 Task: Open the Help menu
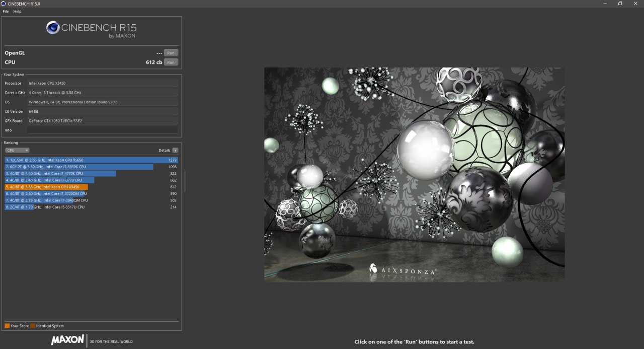point(17,11)
